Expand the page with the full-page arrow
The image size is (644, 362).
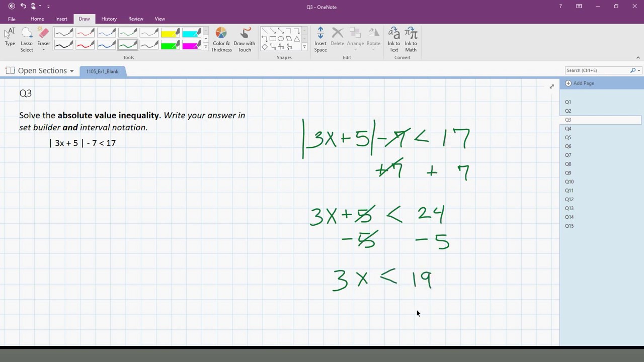click(552, 86)
